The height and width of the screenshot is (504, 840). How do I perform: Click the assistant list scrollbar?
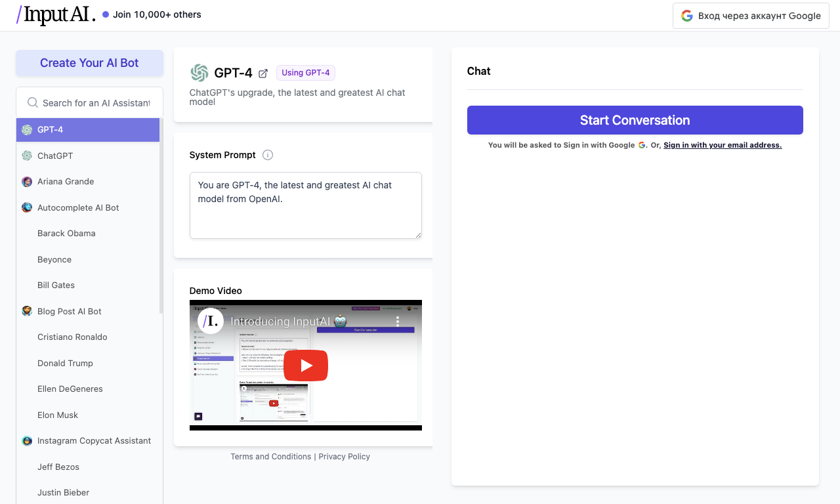point(161,217)
